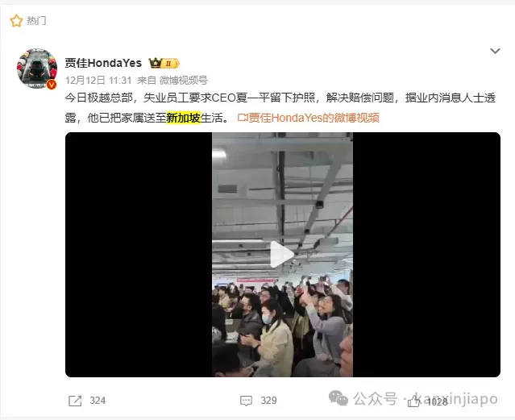Image resolution: width=515 pixels, height=420 pixels.
Task: Click the video camera icon before link
Action: (x=243, y=118)
